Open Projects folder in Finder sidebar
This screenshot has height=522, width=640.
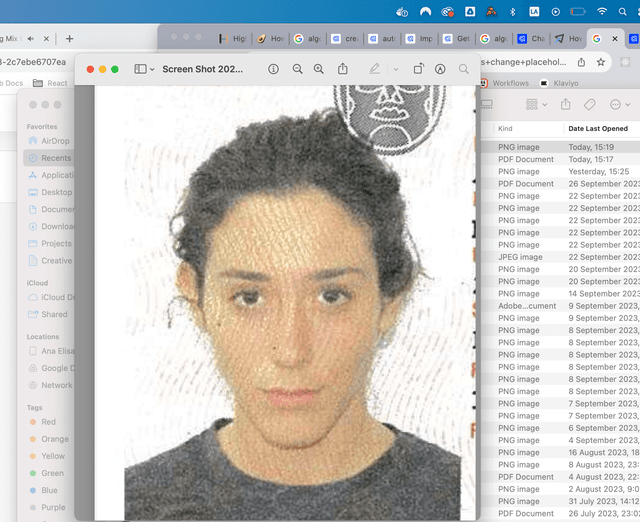(50, 244)
